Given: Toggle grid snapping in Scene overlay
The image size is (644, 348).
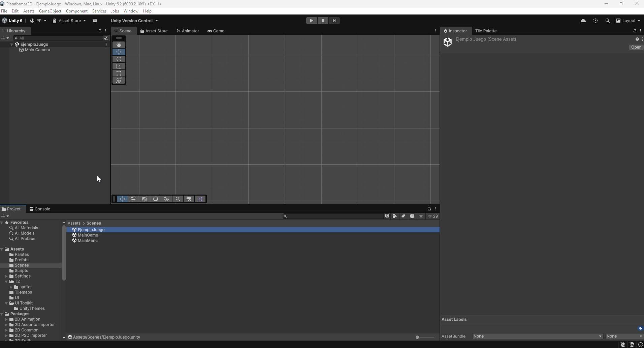Looking at the screenshot, I should click(x=144, y=199).
